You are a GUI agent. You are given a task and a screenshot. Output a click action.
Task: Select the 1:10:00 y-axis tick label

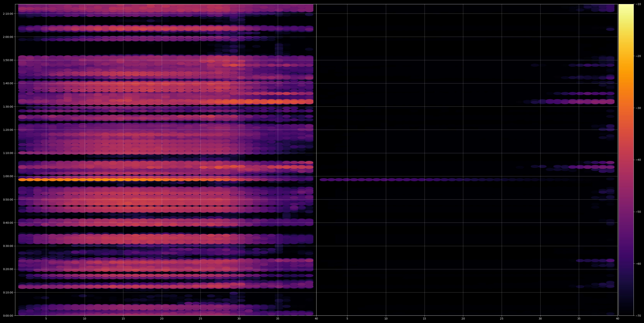pyautogui.click(x=8, y=153)
